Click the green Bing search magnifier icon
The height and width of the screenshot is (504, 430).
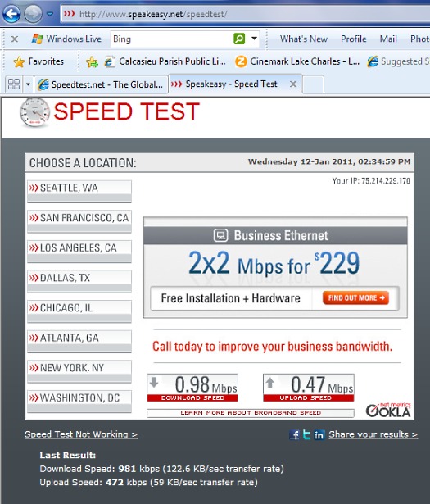(x=239, y=39)
